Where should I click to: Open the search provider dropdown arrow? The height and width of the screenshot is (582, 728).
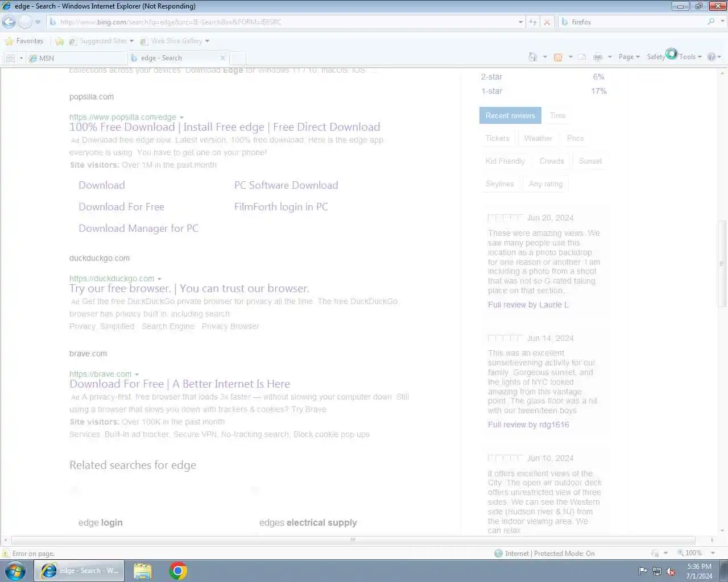723,22
